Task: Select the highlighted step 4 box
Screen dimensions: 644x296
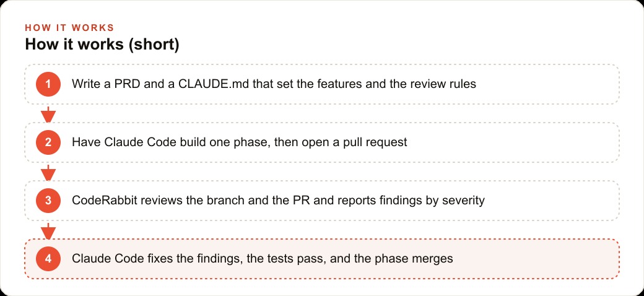Action: pyautogui.click(x=322, y=259)
